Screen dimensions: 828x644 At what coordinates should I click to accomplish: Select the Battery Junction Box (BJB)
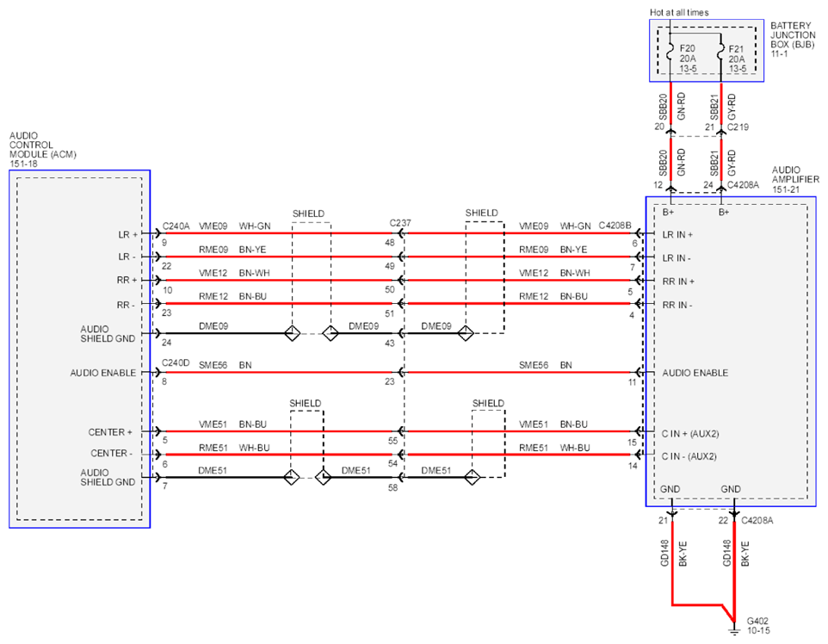click(707, 51)
